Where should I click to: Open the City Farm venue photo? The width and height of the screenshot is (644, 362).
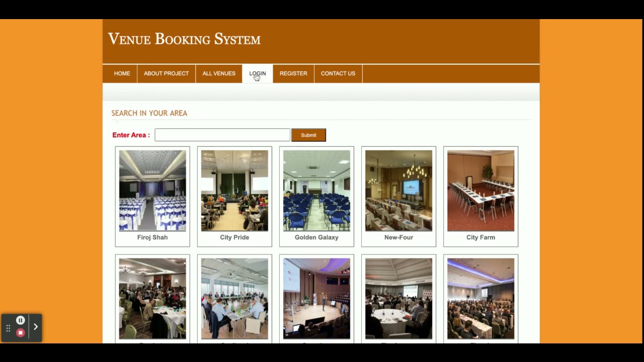[480, 191]
